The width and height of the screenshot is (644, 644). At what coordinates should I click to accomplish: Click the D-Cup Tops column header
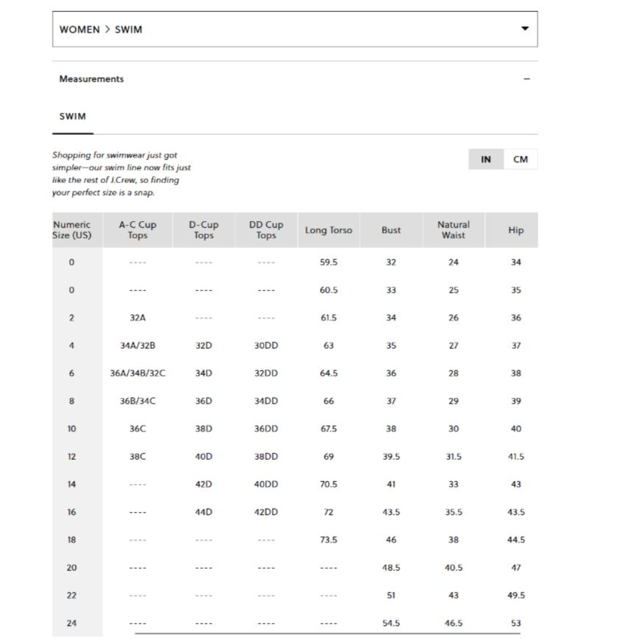(x=204, y=230)
